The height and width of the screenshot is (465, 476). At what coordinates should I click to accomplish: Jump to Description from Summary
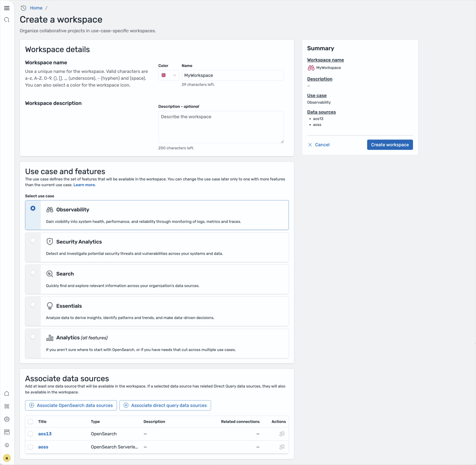pos(320,79)
